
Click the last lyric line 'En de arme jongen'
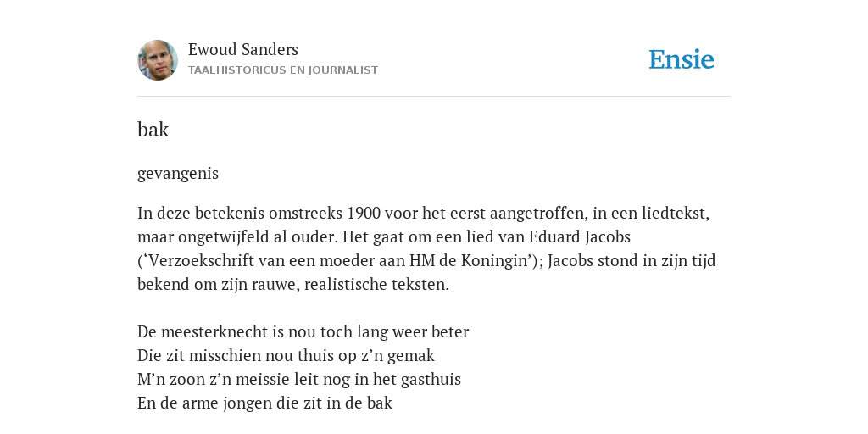(x=264, y=403)
